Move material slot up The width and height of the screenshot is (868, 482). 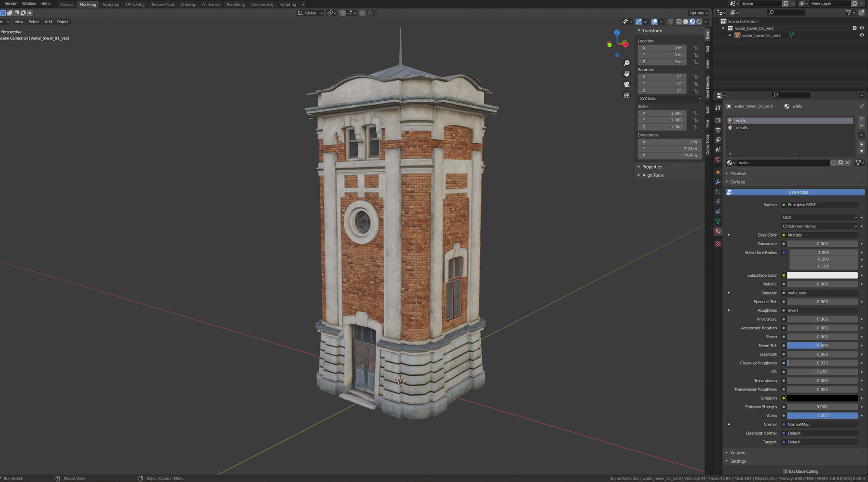[x=862, y=144]
